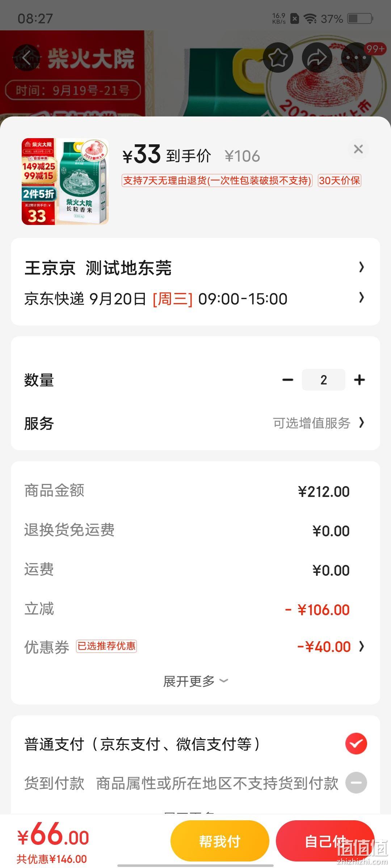Open the rice product thumbnail image
Screen dimensions: 391x868
(x=65, y=181)
